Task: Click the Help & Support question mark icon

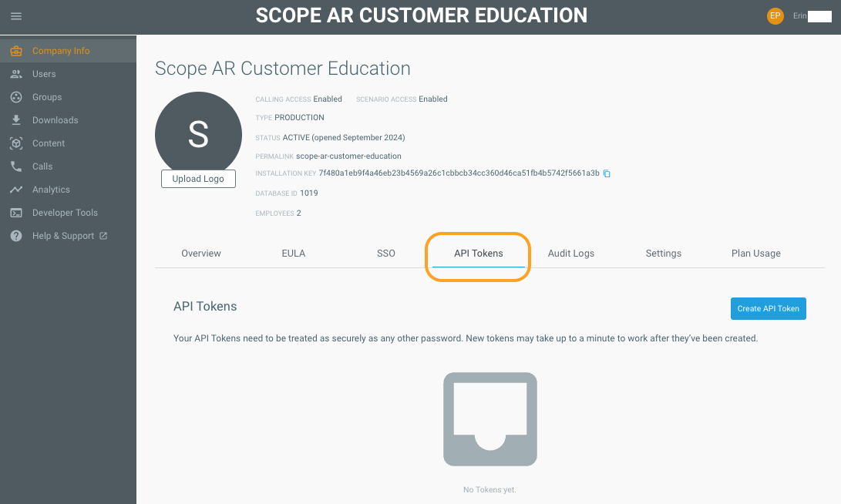Action: coord(16,236)
